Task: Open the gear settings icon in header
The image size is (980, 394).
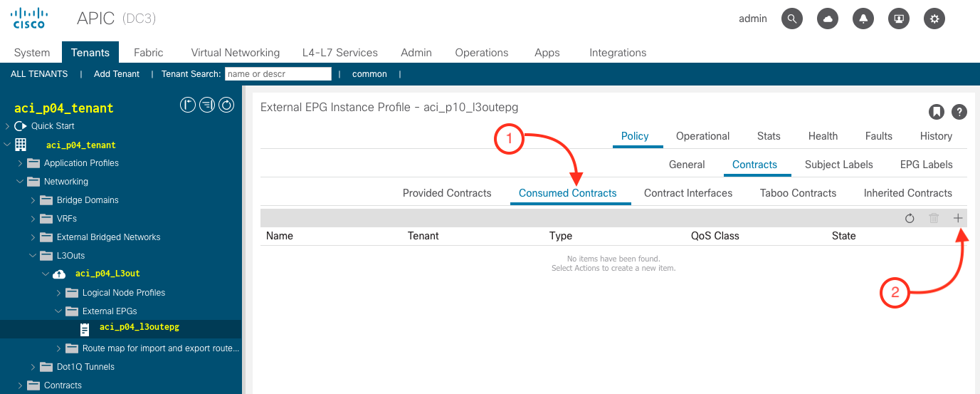Action: click(934, 19)
